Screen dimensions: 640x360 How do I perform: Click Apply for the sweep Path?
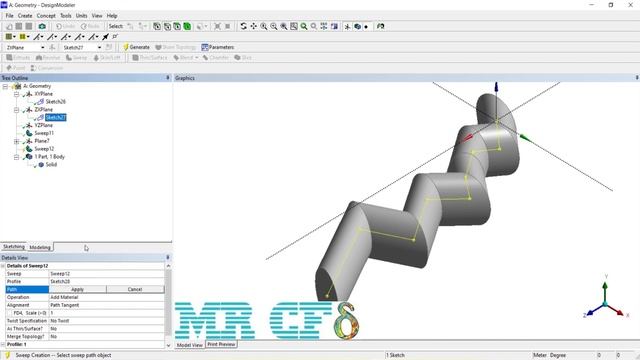click(x=78, y=289)
